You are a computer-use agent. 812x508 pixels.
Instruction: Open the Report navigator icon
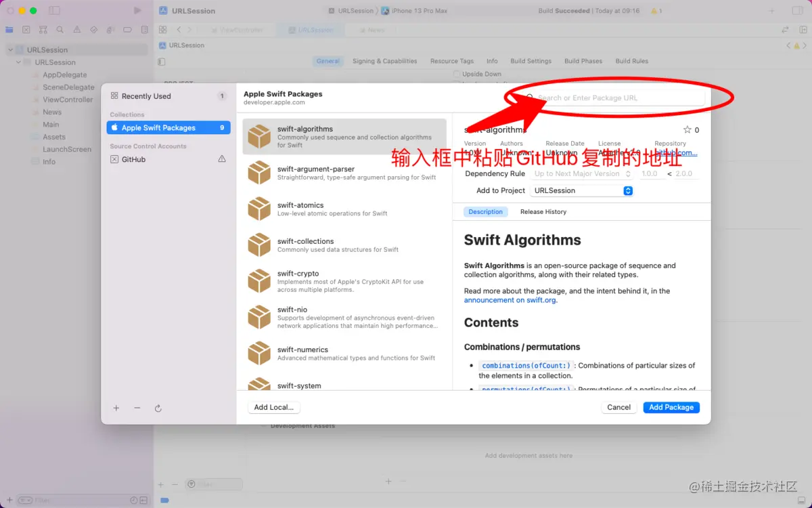pyautogui.click(x=144, y=30)
